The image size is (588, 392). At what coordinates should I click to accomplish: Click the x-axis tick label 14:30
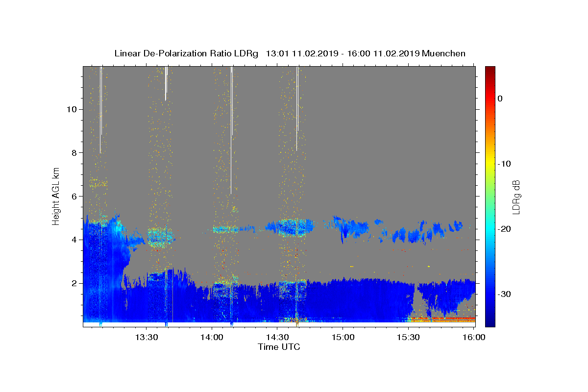(x=277, y=337)
